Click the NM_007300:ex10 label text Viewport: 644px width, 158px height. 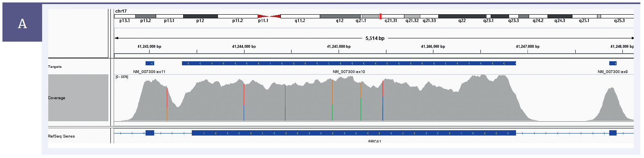click(x=349, y=72)
